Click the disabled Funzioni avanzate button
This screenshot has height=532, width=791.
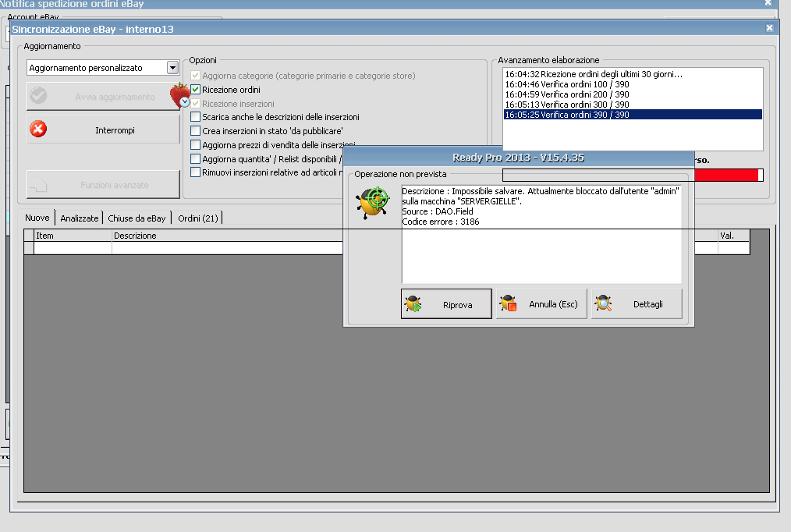click(104, 185)
